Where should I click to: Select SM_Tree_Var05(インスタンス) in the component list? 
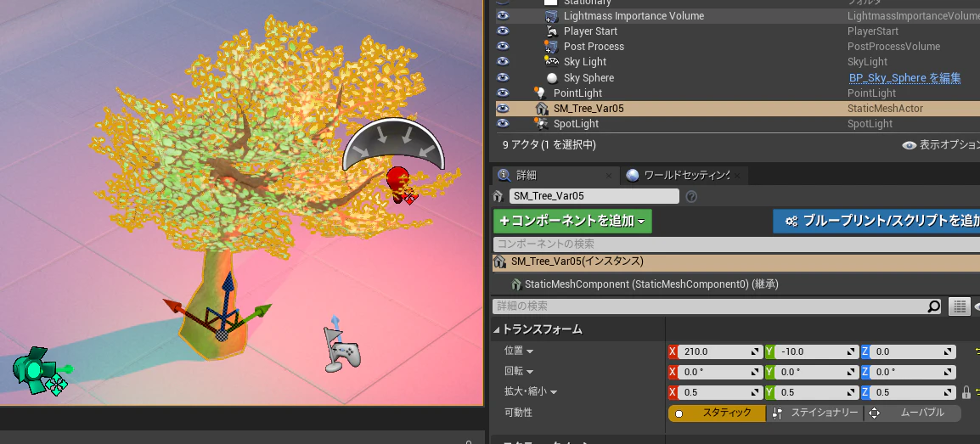tap(736, 261)
